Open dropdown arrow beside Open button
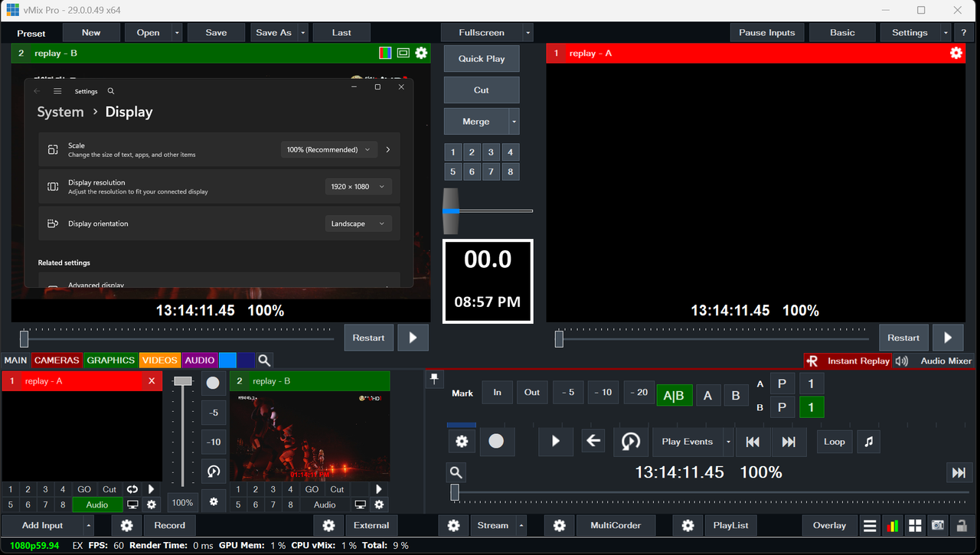The height and width of the screenshot is (555, 980). point(177,33)
